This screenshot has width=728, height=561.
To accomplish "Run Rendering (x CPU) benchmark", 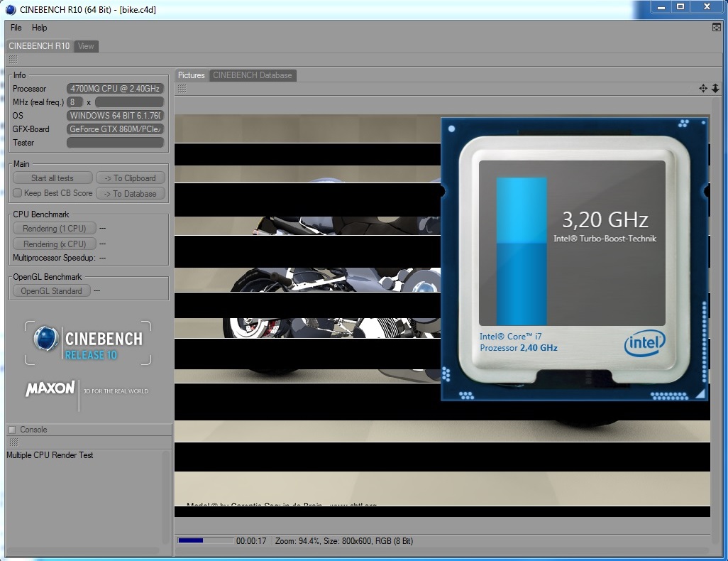I will (x=55, y=244).
